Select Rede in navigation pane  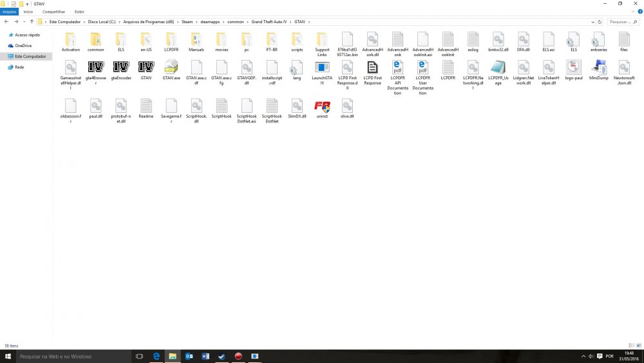click(x=19, y=67)
